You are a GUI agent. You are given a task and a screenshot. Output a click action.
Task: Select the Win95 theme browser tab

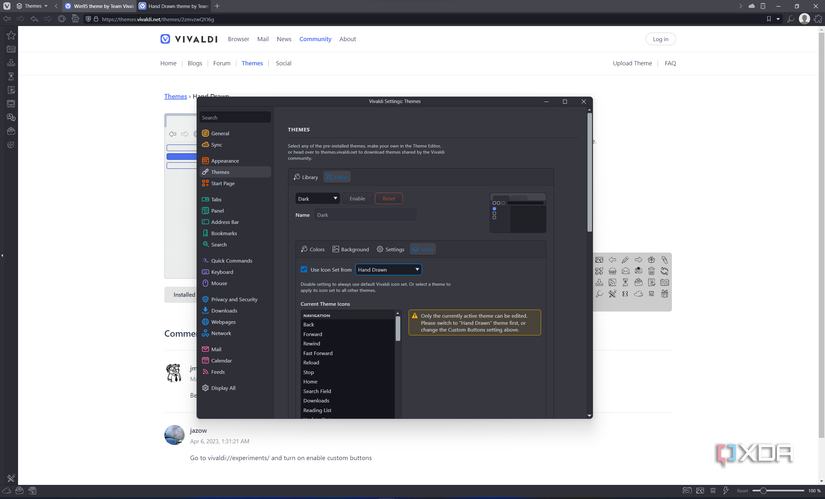click(x=99, y=6)
